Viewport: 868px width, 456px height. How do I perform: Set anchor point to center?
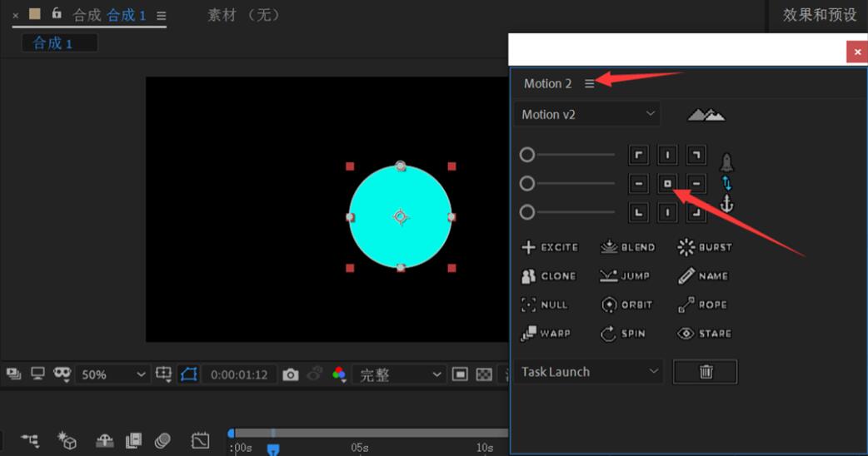(667, 184)
